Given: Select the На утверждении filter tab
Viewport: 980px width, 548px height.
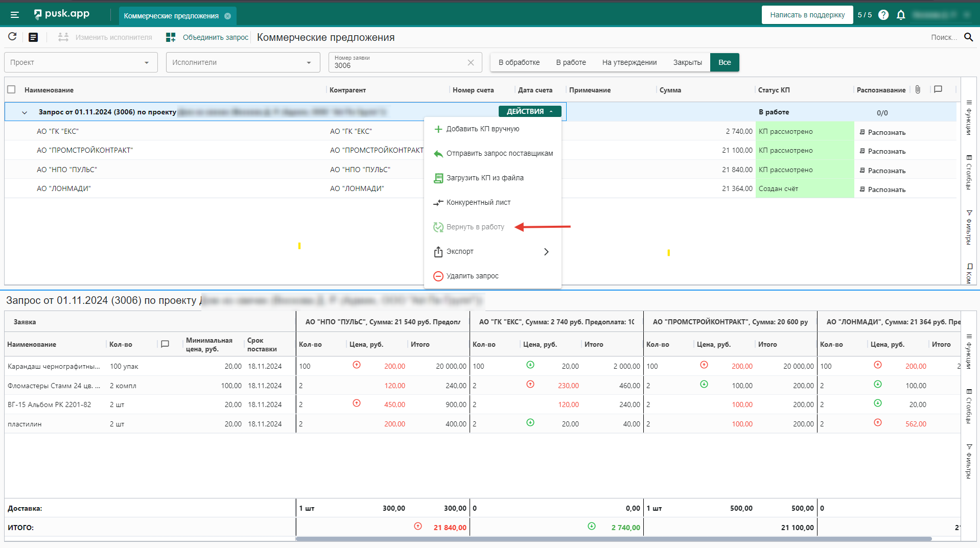Looking at the screenshot, I should [x=629, y=62].
